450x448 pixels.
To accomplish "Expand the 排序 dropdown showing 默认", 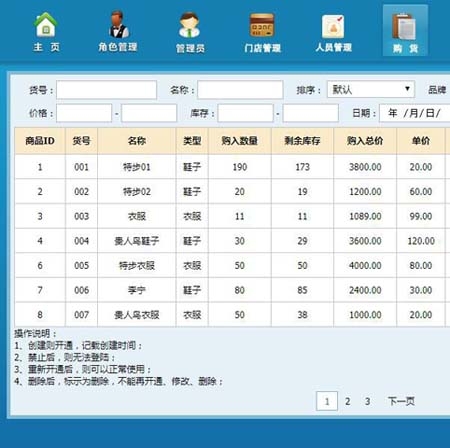I will [x=371, y=89].
